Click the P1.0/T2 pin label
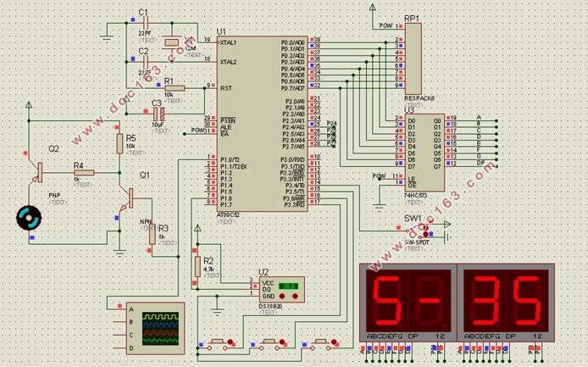Viewport: 588px width, 367px height. click(x=230, y=159)
